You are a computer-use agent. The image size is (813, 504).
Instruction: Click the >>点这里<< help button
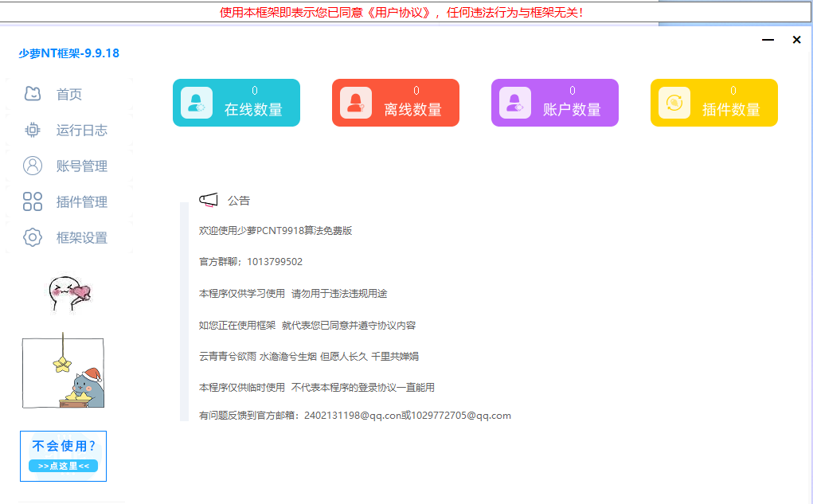tap(62, 465)
